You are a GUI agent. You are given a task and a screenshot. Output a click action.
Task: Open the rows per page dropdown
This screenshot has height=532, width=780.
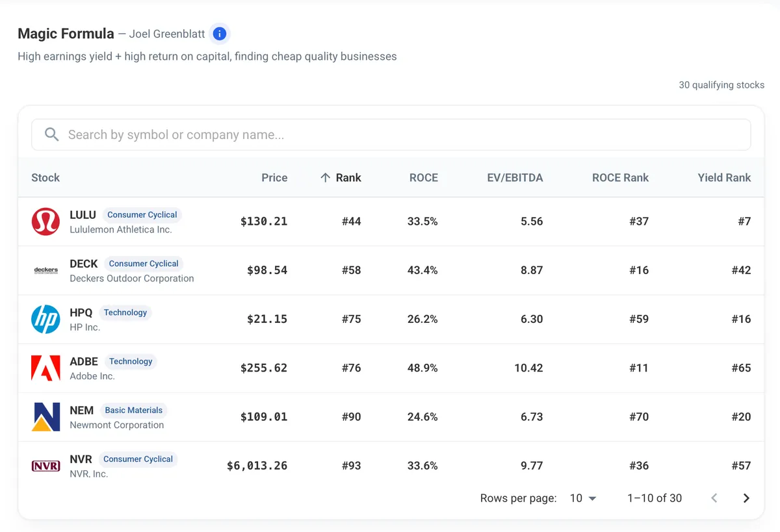click(583, 498)
